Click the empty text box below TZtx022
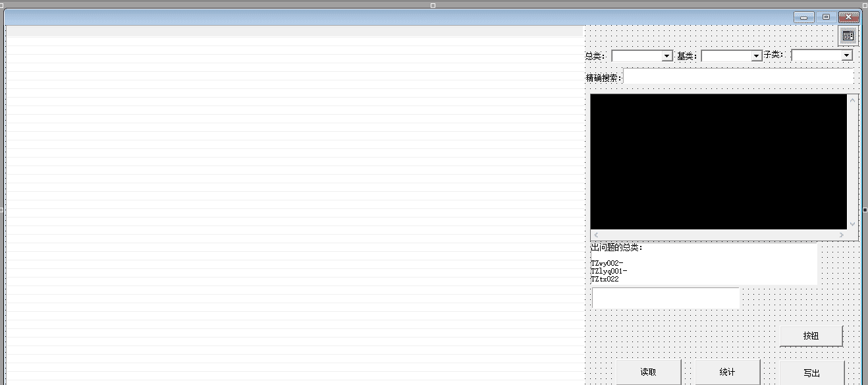 tap(665, 297)
